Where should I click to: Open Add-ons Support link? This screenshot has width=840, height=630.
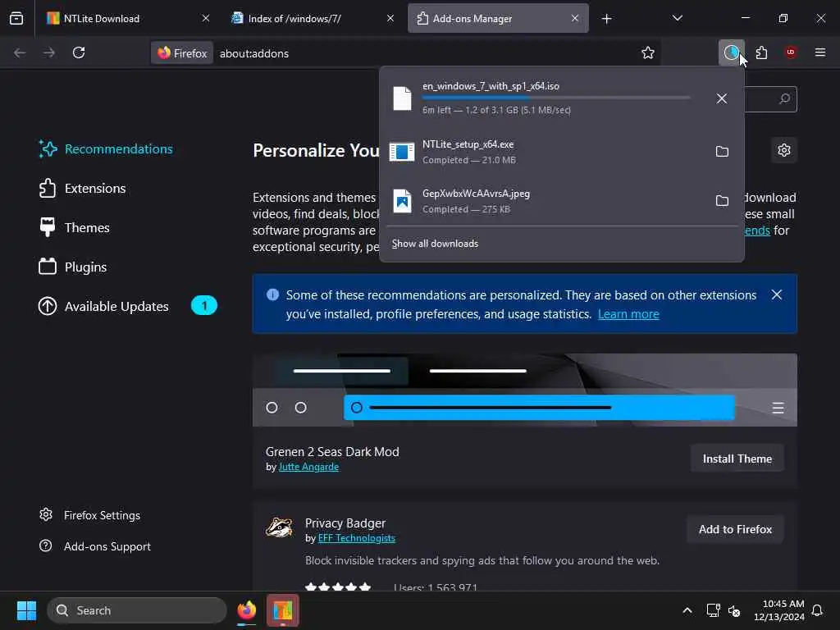point(95,546)
